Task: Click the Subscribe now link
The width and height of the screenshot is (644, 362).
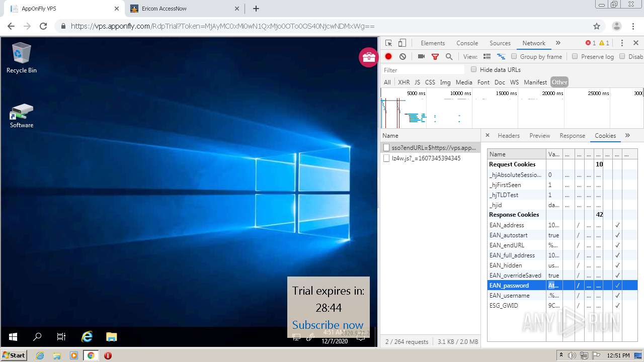Action: tap(328, 325)
